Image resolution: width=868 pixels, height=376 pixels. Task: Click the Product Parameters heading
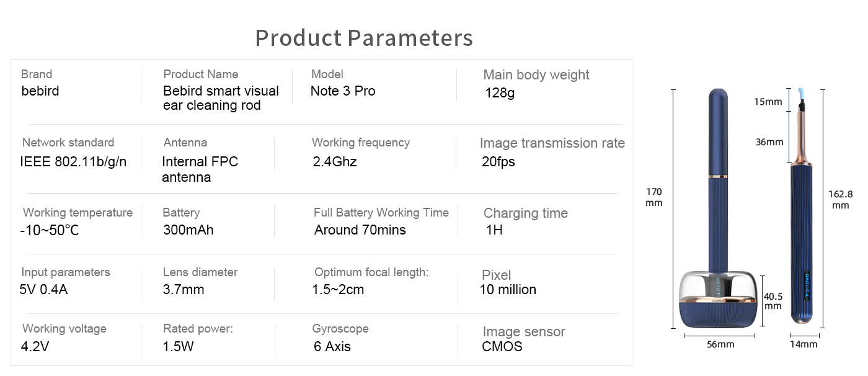[364, 37]
